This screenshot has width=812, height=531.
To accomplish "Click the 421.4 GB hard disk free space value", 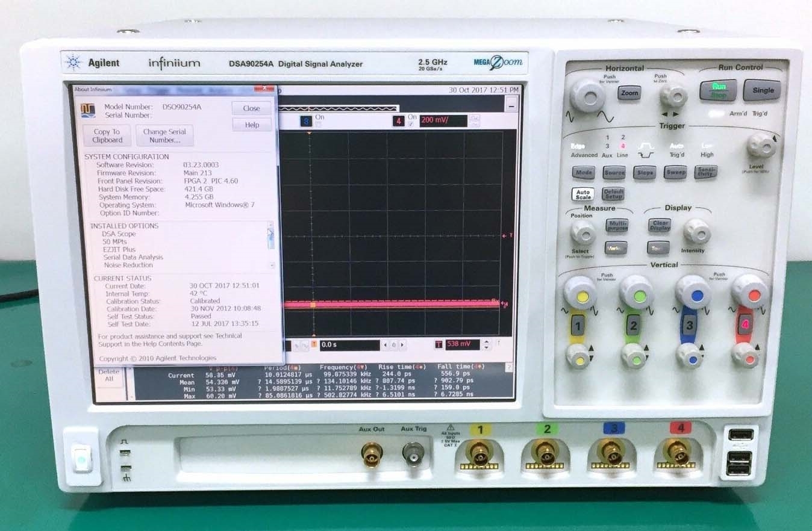I will [x=199, y=189].
